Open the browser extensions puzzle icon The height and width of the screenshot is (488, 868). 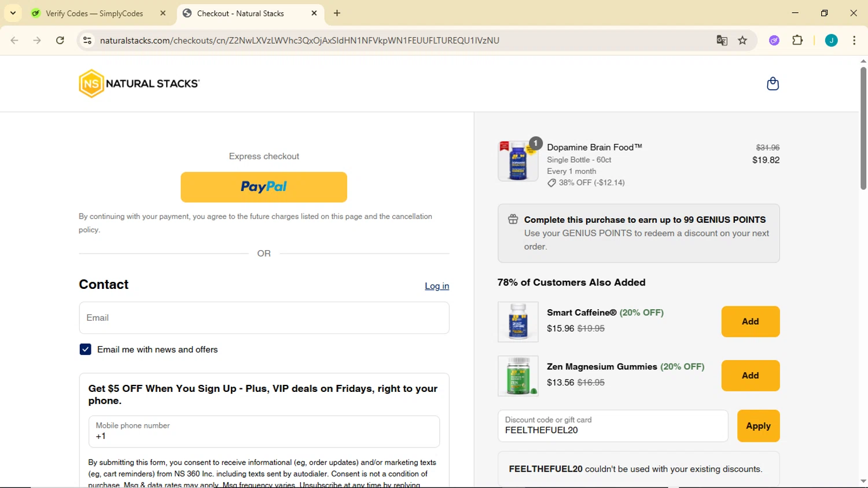click(797, 41)
